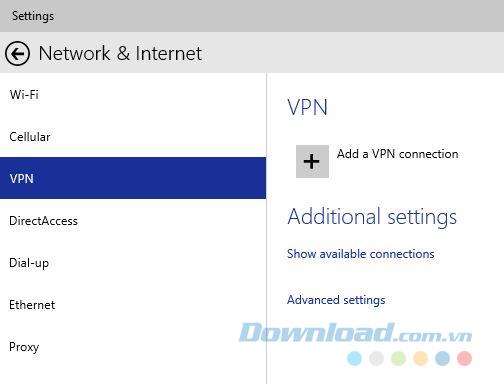
Task: Open the Advanced settings link
Action: 336,300
